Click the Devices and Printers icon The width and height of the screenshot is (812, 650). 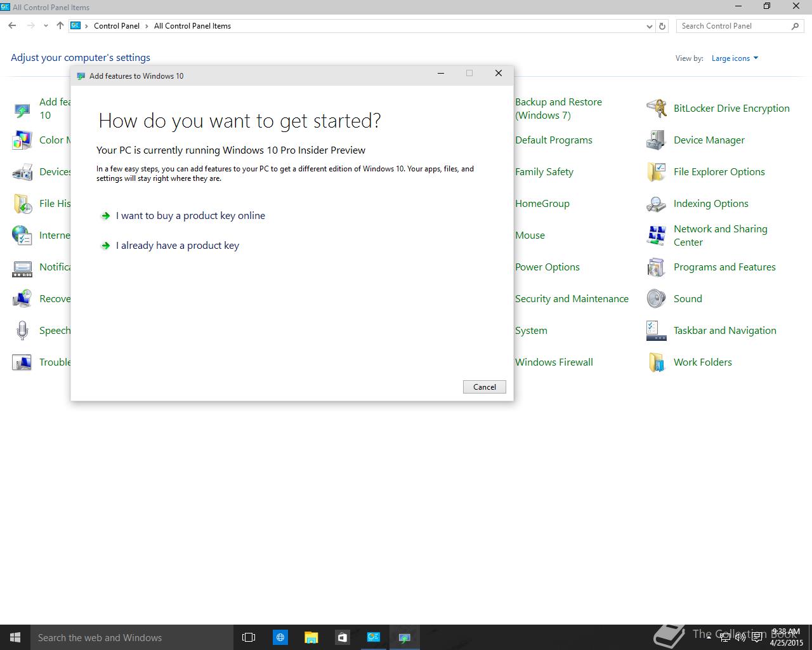coord(22,172)
